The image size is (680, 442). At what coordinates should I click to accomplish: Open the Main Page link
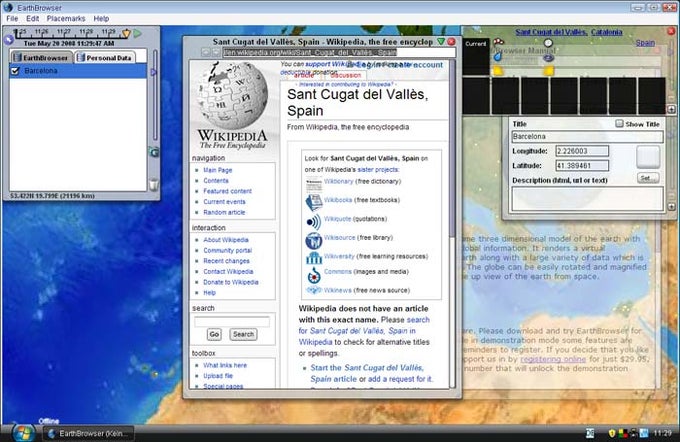[218, 170]
